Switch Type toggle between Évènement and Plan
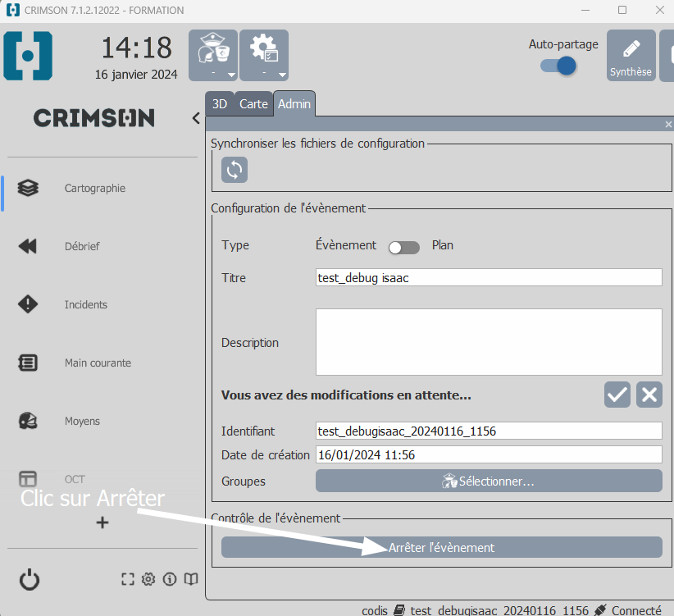The height and width of the screenshot is (616, 674). [x=404, y=248]
